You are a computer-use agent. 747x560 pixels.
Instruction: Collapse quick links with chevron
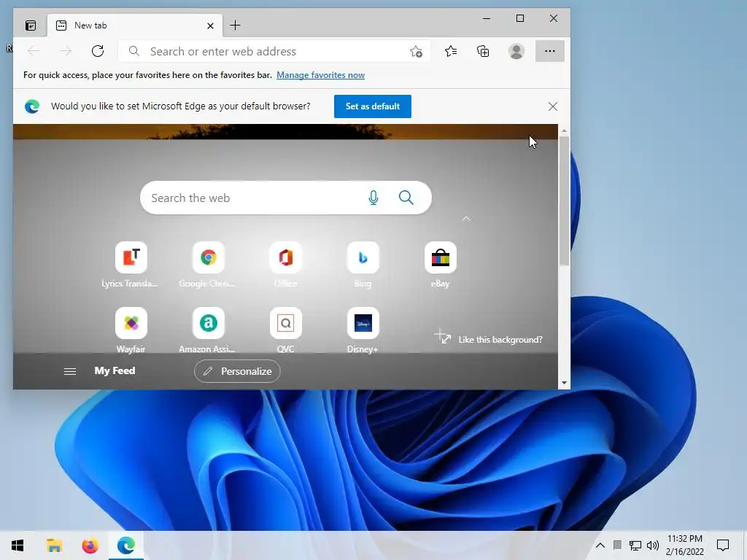[x=466, y=219]
